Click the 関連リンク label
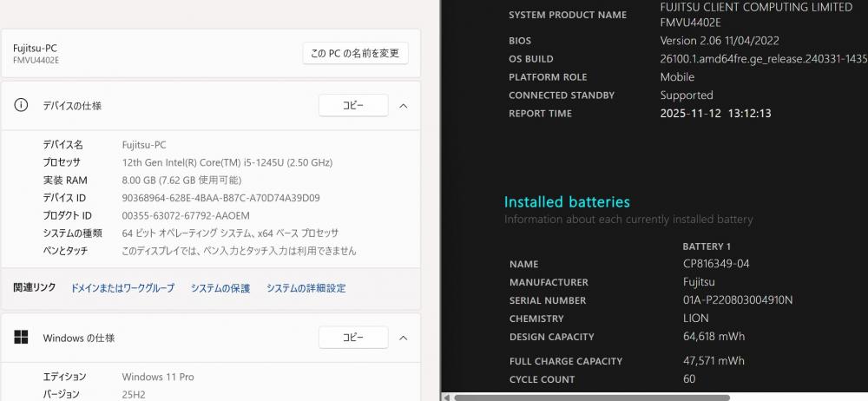The width and height of the screenshot is (868, 401). (35, 287)
